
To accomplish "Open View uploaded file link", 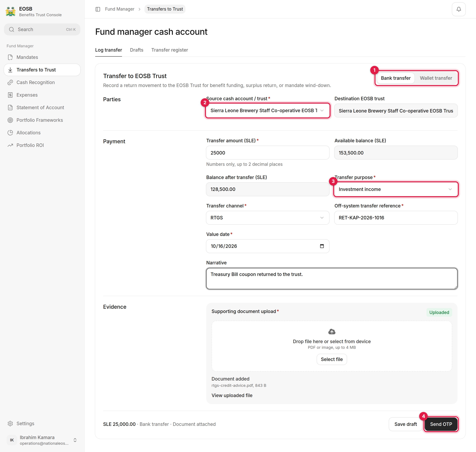I will pyautogui.click(x=232, y=395).
